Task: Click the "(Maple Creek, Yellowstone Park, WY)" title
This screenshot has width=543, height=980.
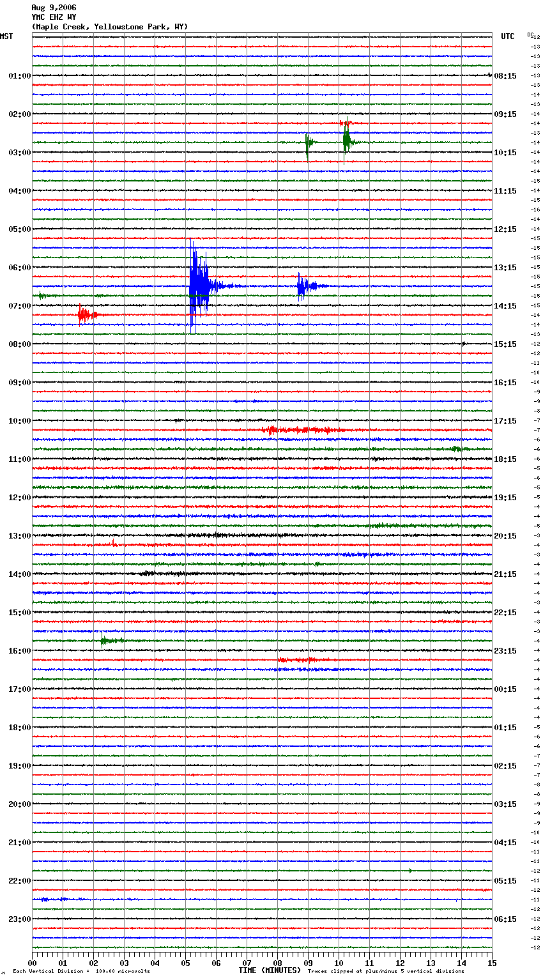Action: (x=110, y=27)
